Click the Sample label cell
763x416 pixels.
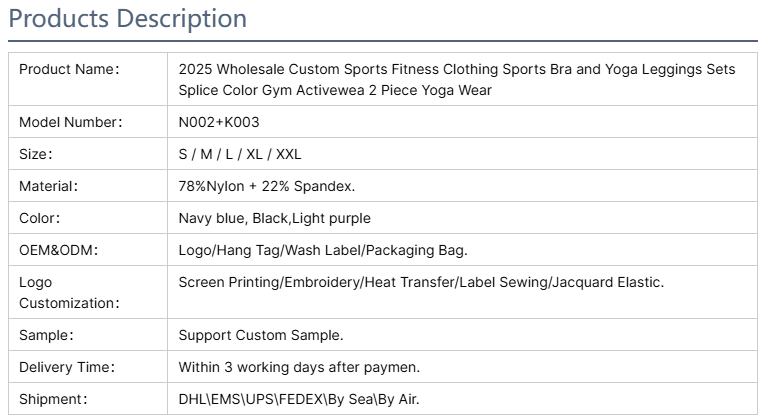pyautogui.click(x=88, y=335)
